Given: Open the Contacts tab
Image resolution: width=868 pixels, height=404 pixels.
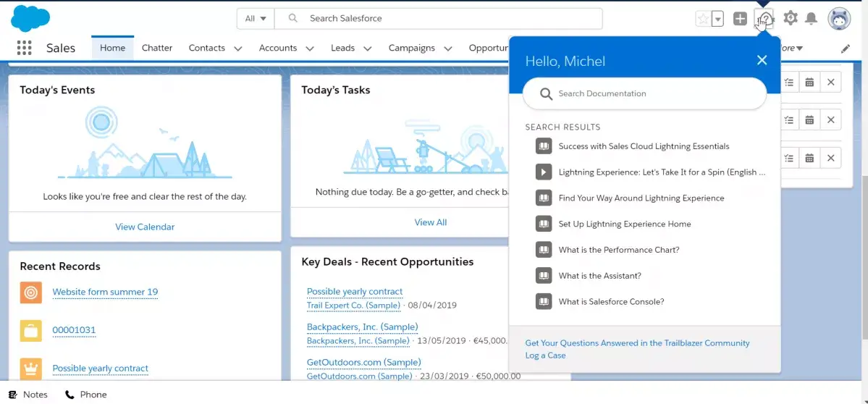Looking at the screenshot, I should [206, 49].
